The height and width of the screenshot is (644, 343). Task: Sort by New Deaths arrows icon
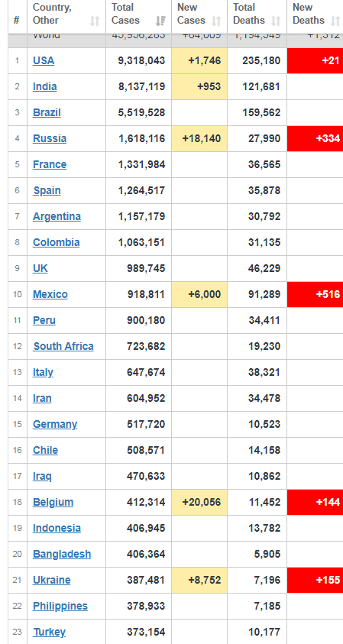click(x=335, y=21)
